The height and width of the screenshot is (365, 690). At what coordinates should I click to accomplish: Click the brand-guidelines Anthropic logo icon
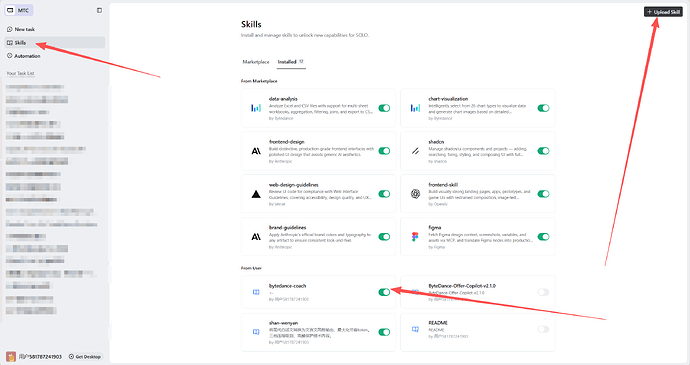tap(256, 237)
